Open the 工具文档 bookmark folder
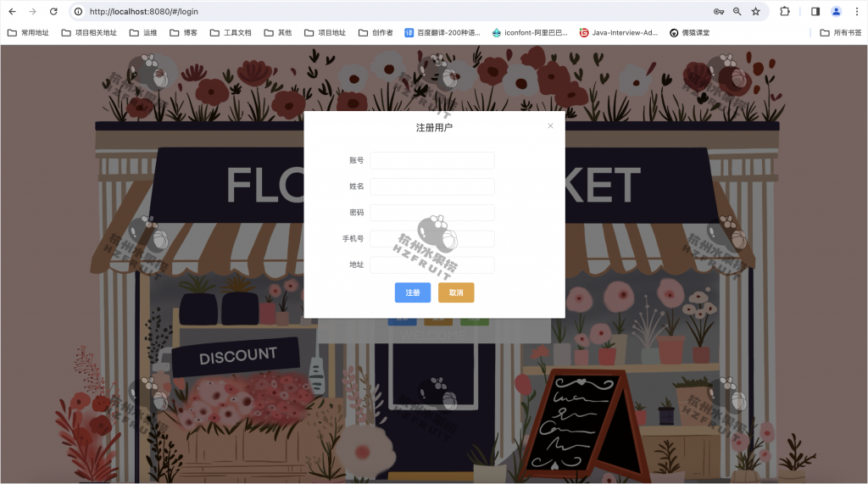Viewport: 868px width, 484px height. pyautogui.click(x=231, y=33)
